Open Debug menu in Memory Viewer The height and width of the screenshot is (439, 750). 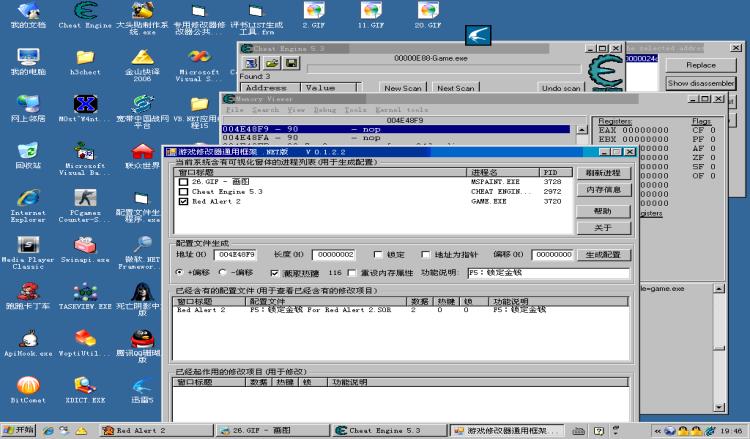pyautogui.click(x=325, y=110)
